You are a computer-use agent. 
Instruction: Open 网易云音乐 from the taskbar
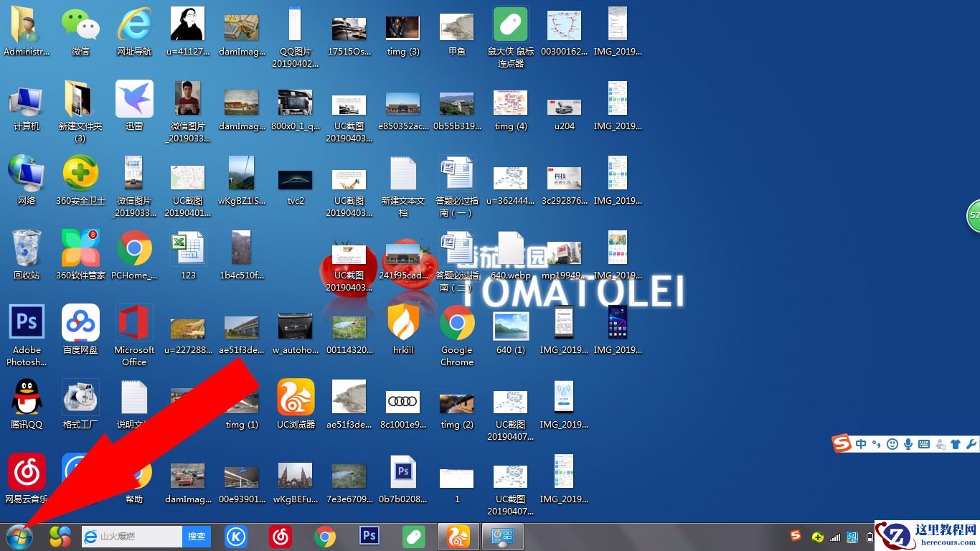pyautogui.click(x=280, y=536)
